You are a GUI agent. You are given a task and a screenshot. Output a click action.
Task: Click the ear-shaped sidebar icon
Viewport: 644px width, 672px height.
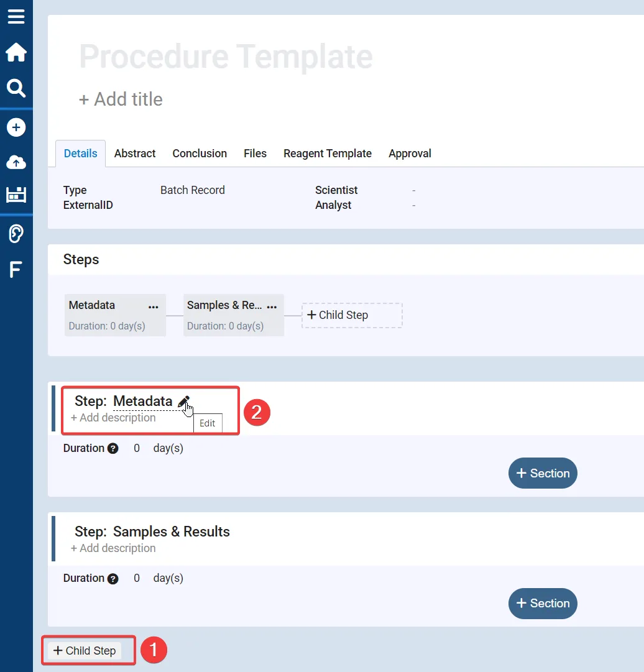pyautogui.click(x=16, y=234)
